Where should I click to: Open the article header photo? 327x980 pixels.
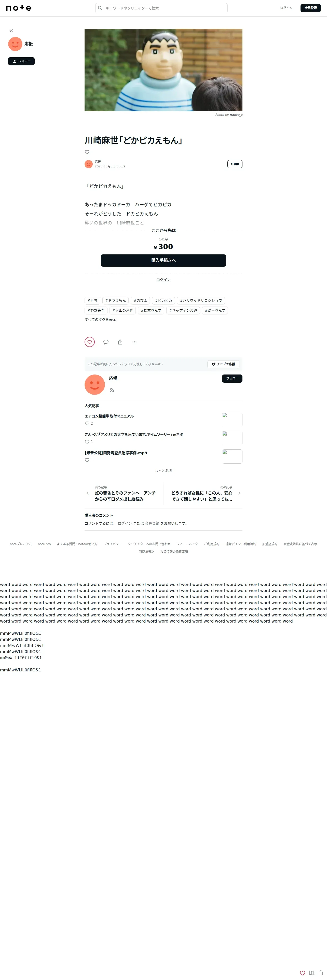pyautogui.click(x=163, y=70)
